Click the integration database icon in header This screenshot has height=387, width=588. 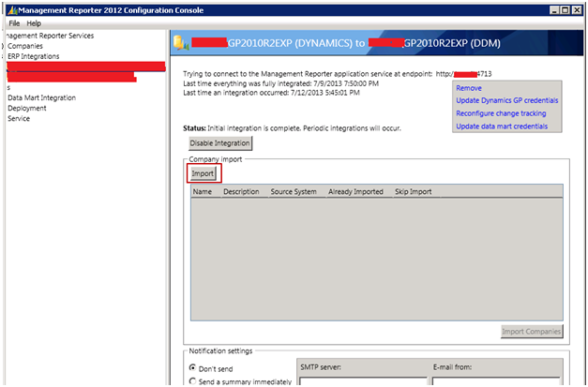pos(180,43)
